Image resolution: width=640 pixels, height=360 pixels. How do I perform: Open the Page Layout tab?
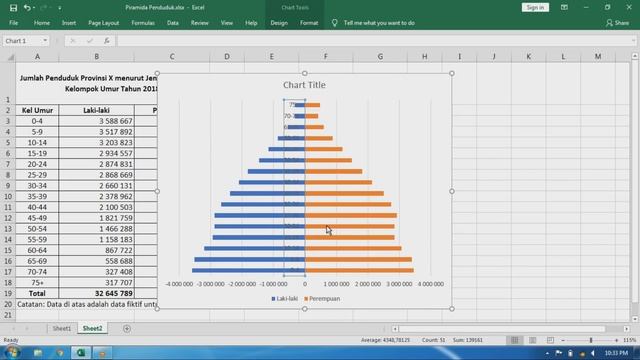click(104, 23)
